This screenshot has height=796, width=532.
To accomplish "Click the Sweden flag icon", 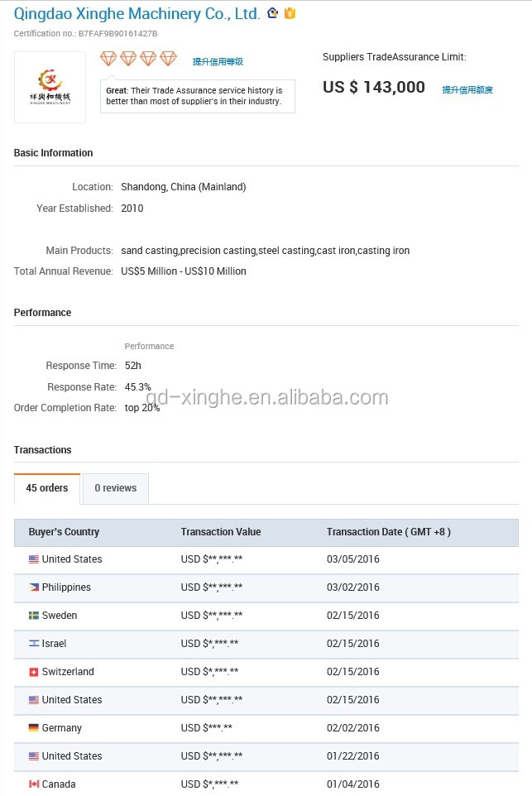I will pyautogui.click(x=34, y=616).
